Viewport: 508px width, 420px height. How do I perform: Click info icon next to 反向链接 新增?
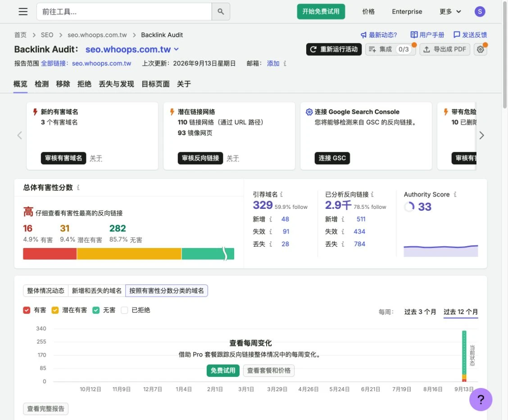click(343, 219)
